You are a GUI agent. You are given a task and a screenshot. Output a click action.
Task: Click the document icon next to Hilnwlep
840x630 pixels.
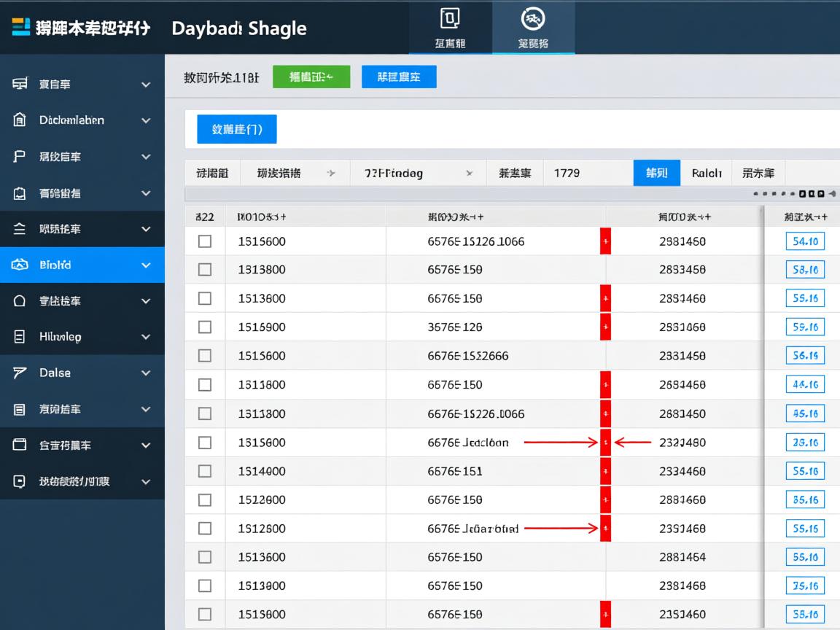(x=20, y=337)
